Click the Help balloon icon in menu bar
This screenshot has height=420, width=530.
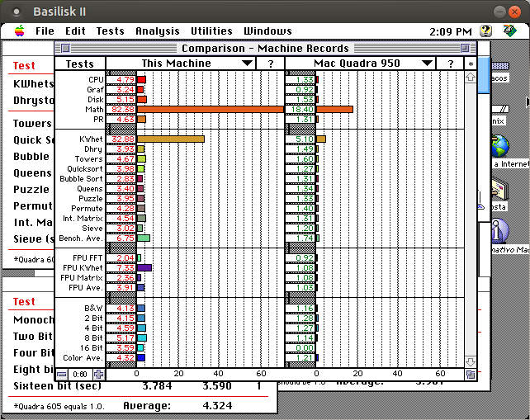[x=486, y=31]
